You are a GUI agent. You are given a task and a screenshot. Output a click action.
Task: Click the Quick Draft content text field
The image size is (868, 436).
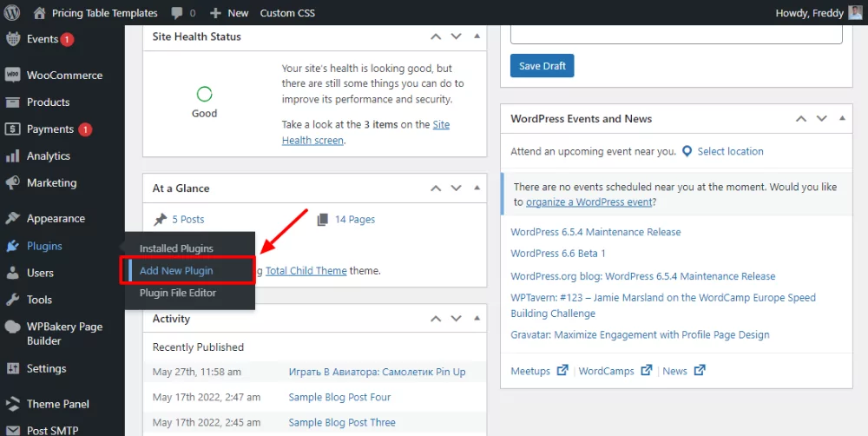[x=676, y=34]
